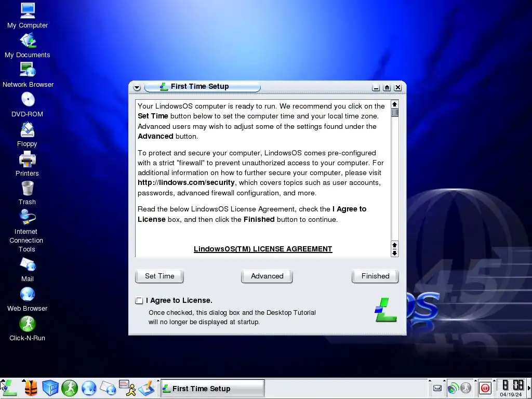This screenshot has width=532, height=399.
Task: Launch the green Click-N-Run runner icon in the taskbar
Action: pos(70,388)
